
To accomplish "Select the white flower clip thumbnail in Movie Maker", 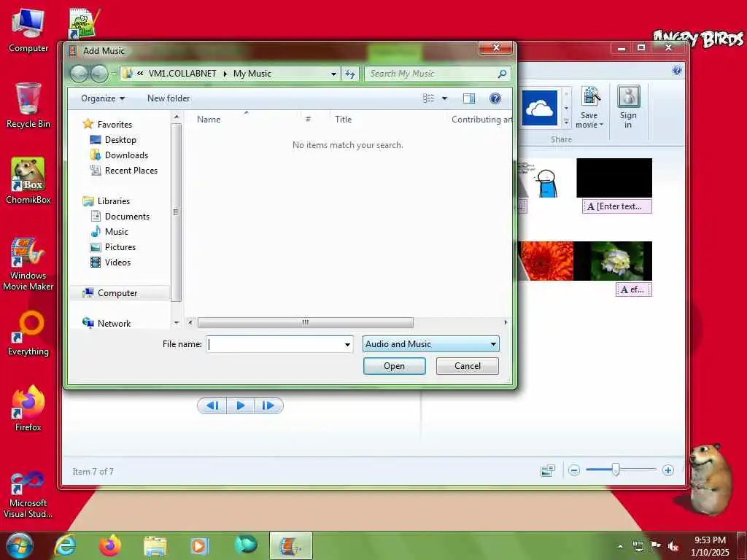I will 617,260.
